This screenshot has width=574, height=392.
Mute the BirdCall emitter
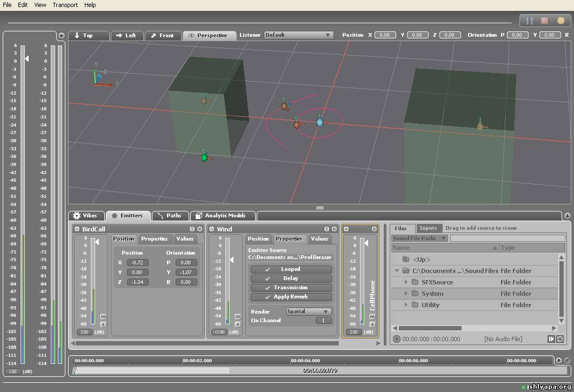103,316
